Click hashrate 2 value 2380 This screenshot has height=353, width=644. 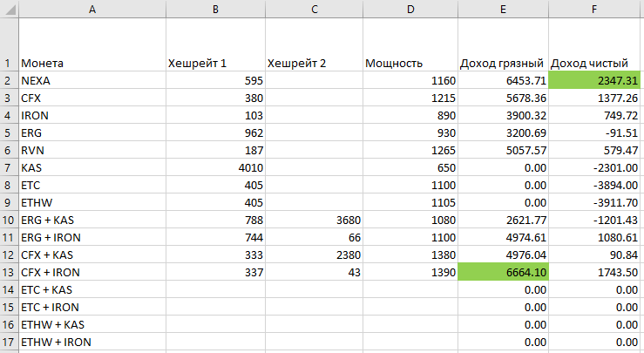click(315, 255)
